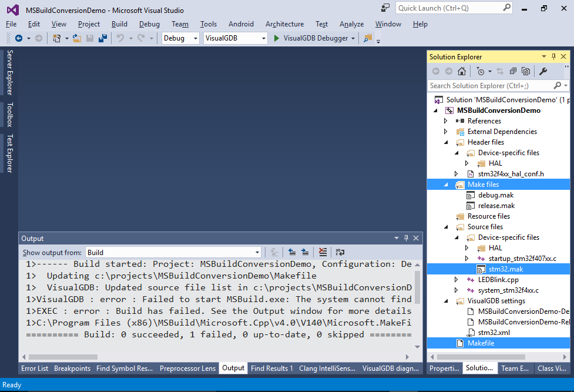Viewport: 574px width, 392px height.
Task: Expand the External Dependencies node
Action: pyautogui.click(x=445, y=132)
